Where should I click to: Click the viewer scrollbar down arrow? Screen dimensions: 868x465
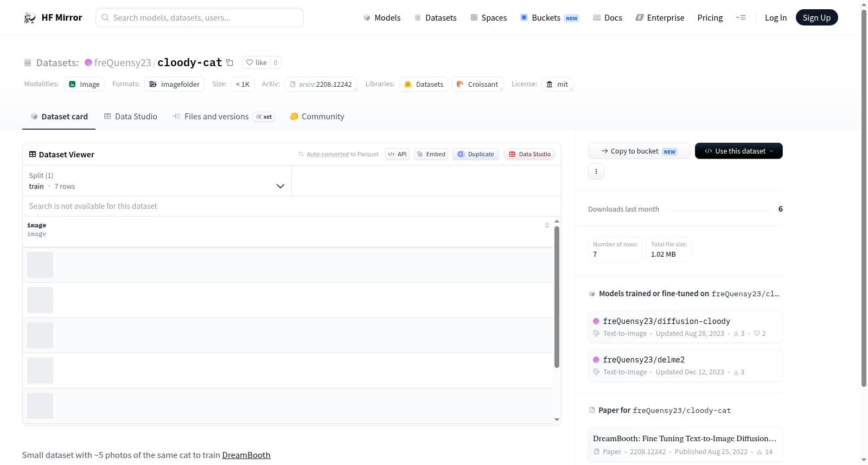(557, 419)
